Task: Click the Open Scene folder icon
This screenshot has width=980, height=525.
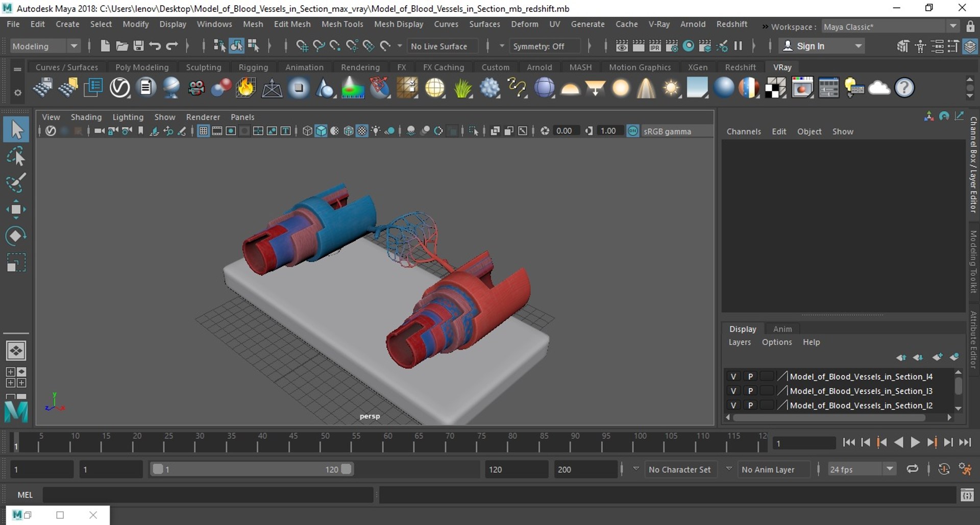Action: tap(122, 46)
